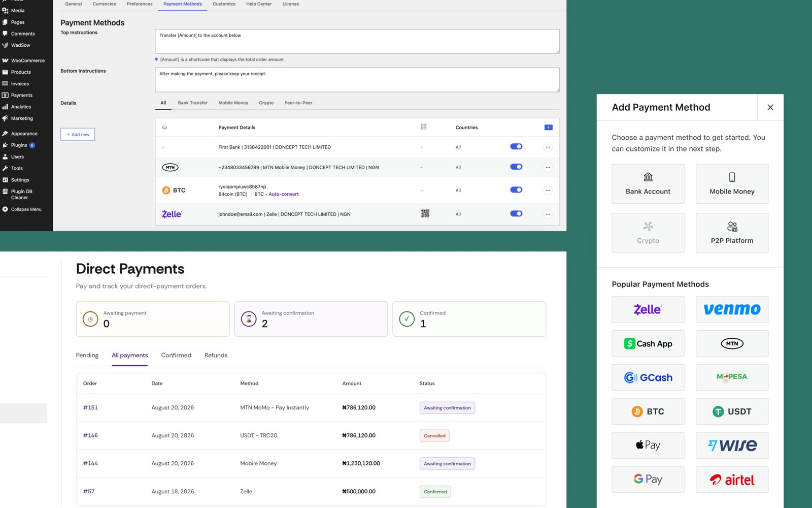This screenshot has height=508, width=812.
Task: Select M-PESA payment method
Action: pos(732,377)
